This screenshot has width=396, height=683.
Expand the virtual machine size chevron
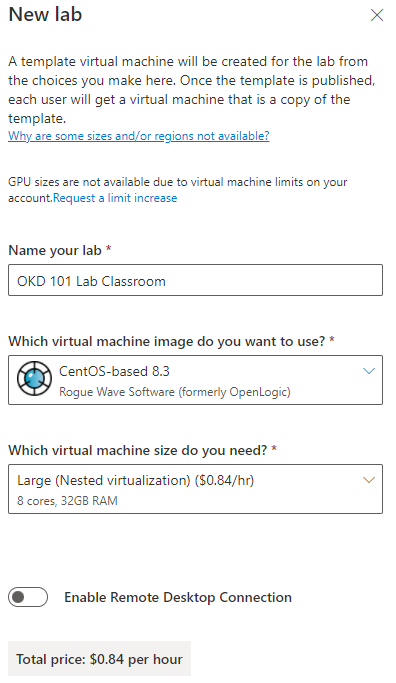(369, 480)
